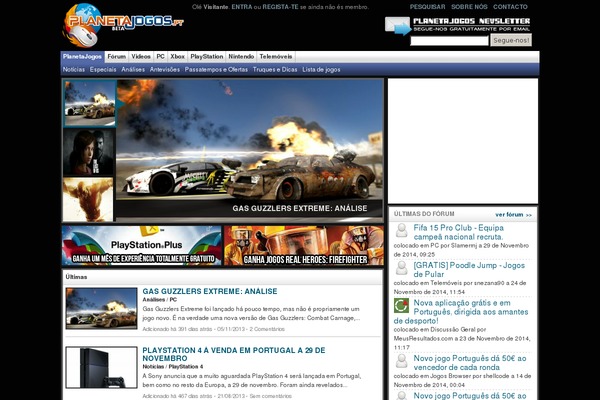Click the '2 Comentários' text under Gas Guzzlers
The image size is (600, 400).
click(267, 329)
